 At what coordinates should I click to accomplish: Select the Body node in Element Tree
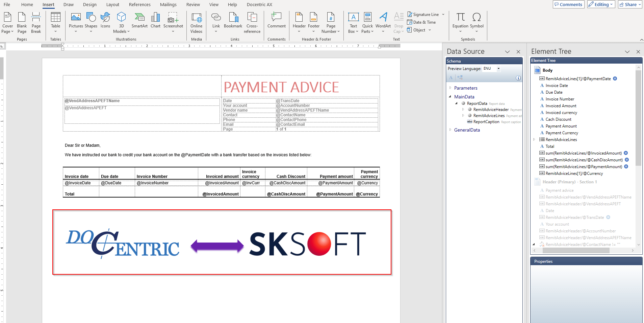point(547,70)
